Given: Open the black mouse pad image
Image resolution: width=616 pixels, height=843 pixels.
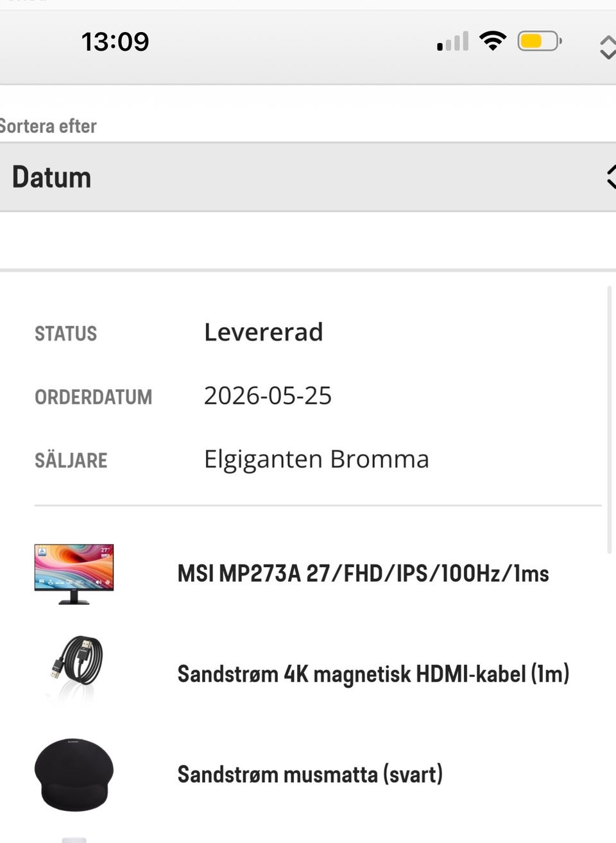Looking at the screenshot, I should click(x=74, y=774).
